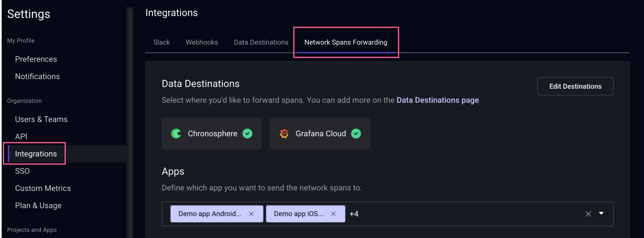Remove the Demo app iOS chip

[x=333, y=214]
